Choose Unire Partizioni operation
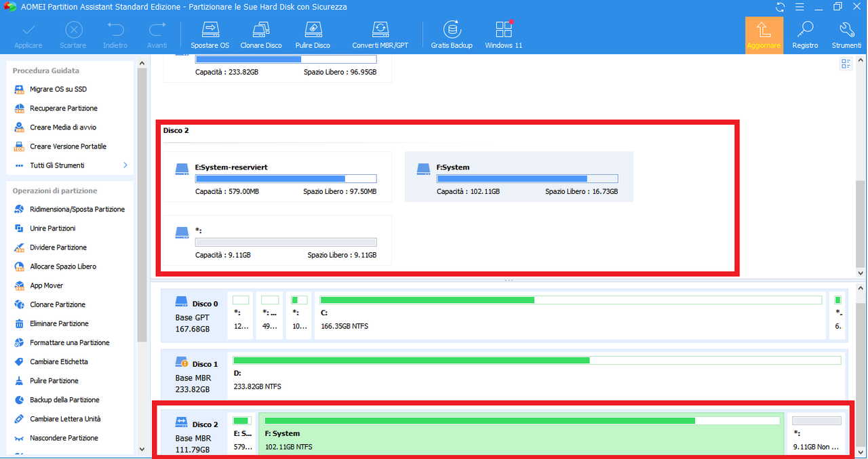The width and height of the screenshot is (868, 459). [53, 228]
